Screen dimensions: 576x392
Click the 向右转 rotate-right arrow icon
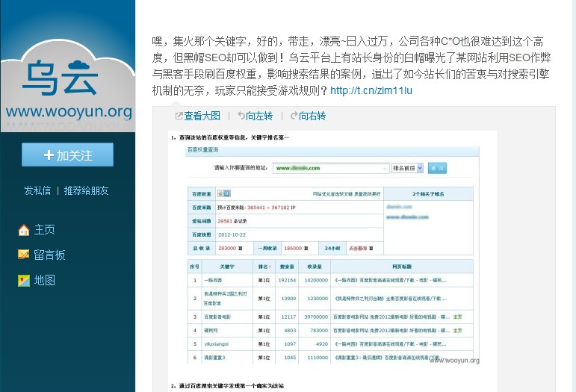click(x=294, y=116)
